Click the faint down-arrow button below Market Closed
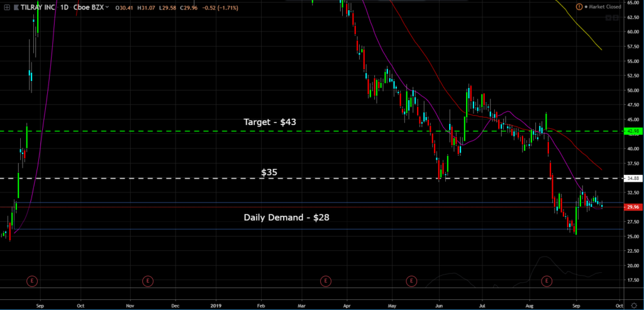The image size is (644, 310). tap(609, 18)
